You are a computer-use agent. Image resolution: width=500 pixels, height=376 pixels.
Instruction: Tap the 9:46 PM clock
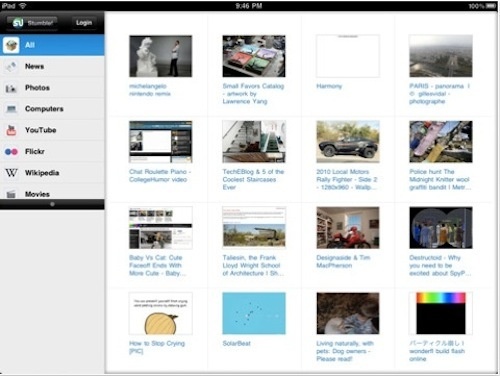(x=249, y=6)
